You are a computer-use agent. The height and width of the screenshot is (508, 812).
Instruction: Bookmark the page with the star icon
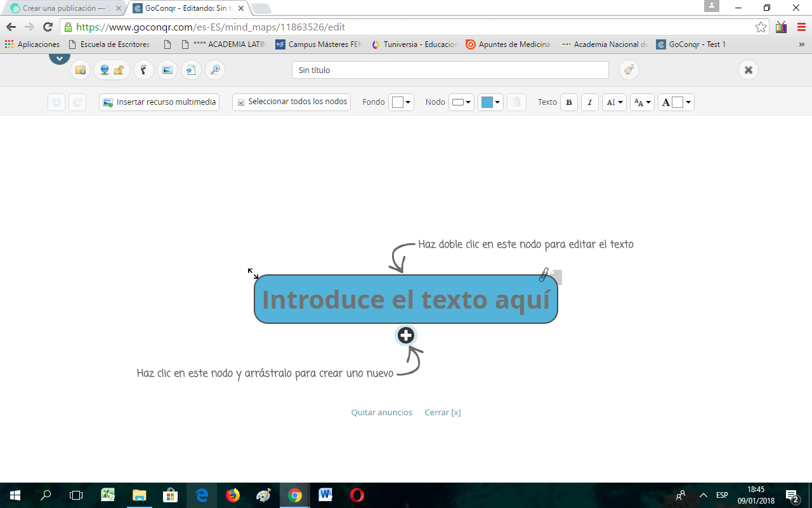761,27
